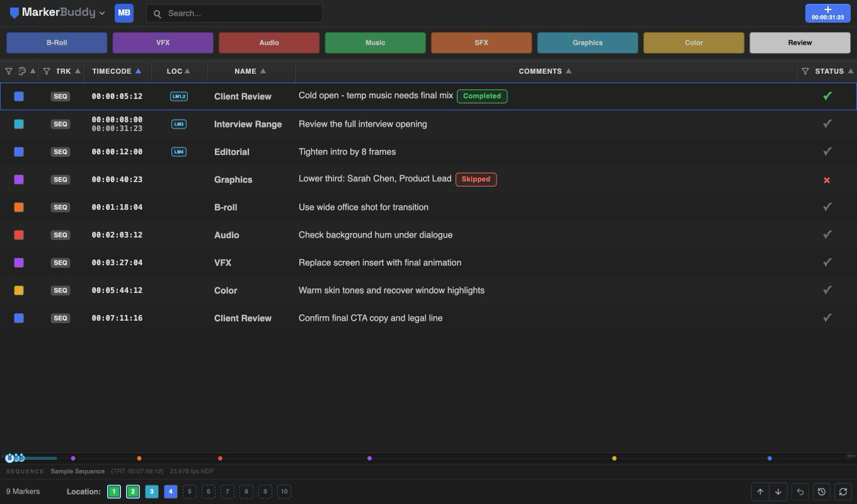
Task: Open the history clock icon
Action: (822, 492)
